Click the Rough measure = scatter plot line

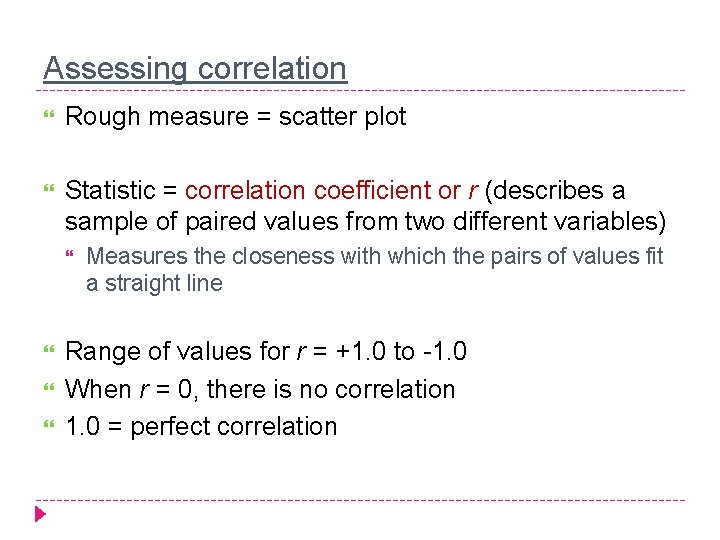tap(236, 117)
